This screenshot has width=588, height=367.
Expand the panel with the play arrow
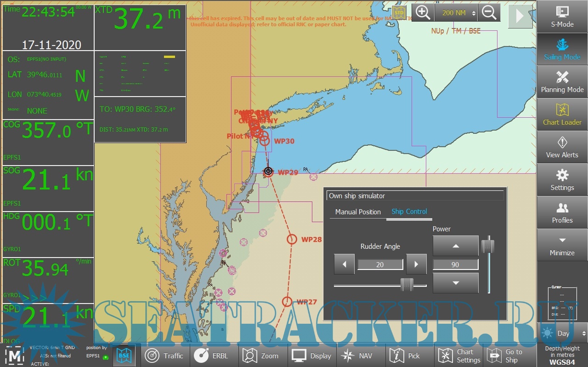click(x=520, y=16)
